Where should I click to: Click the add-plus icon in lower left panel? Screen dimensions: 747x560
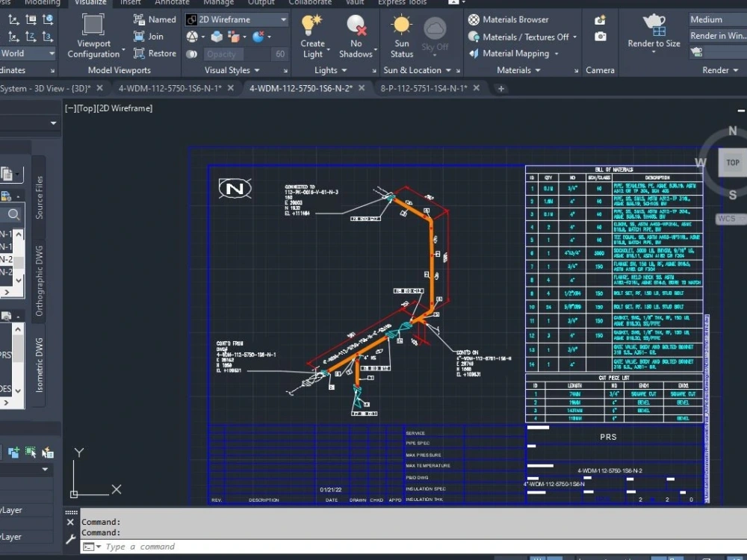tap(13, 452)
